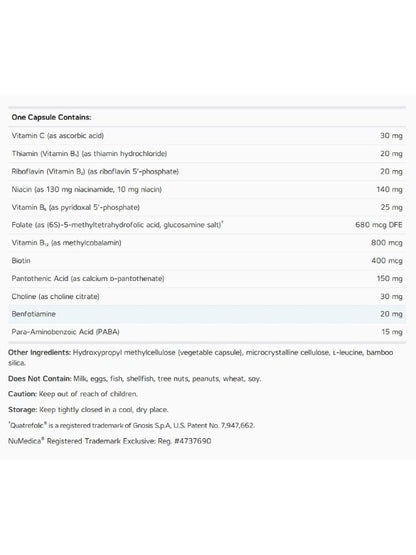Click the Quatrefolic trademark footnote
Viewport: 416px width, 555px height.
coord(131,425)
